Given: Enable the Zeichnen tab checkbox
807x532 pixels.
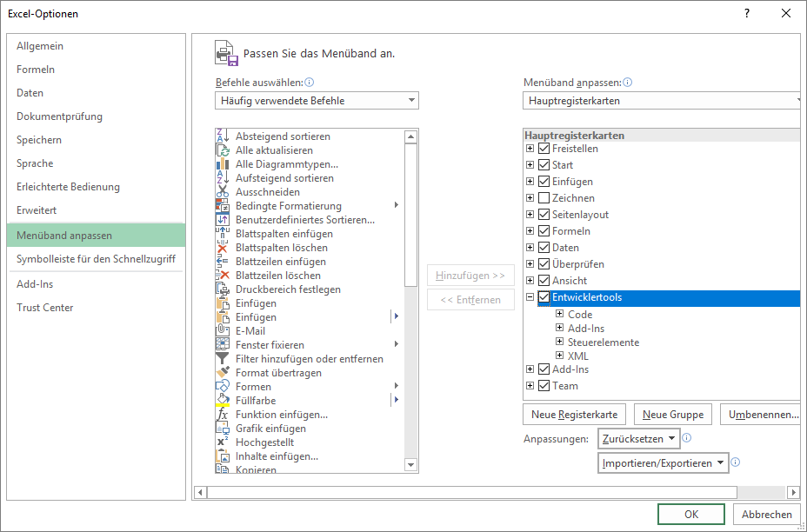Looking at the screenshot, I should point(543,197).
